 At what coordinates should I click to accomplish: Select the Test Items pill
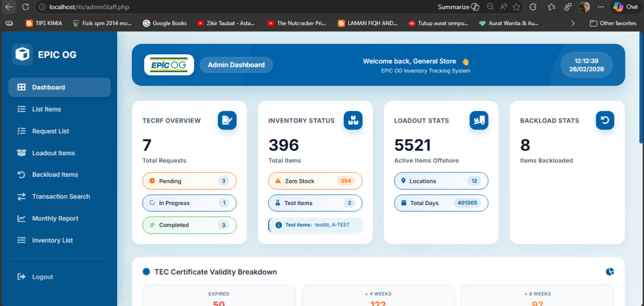click(315, 203)
